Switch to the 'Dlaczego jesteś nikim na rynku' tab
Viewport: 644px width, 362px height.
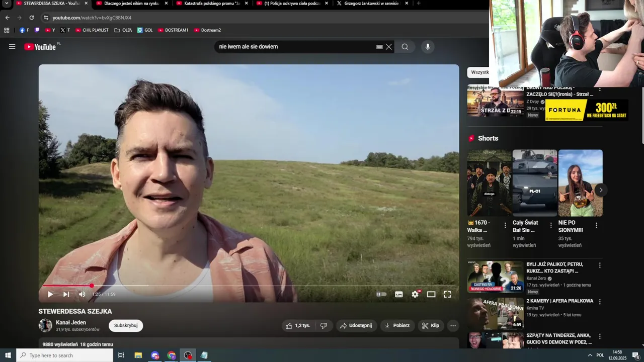[x=132, y=4]
